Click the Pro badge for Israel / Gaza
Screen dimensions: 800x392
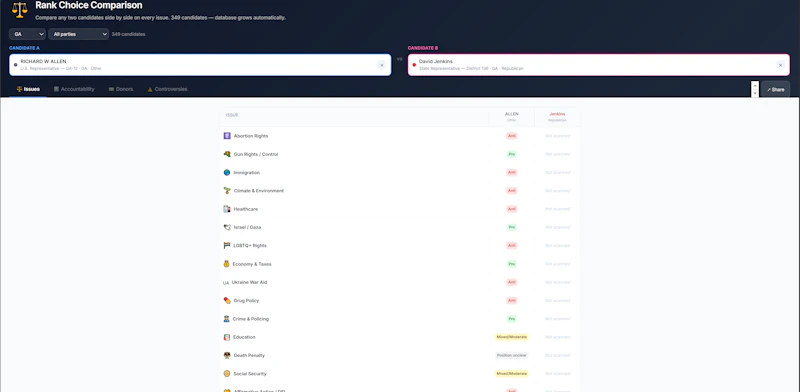point(512,227)
